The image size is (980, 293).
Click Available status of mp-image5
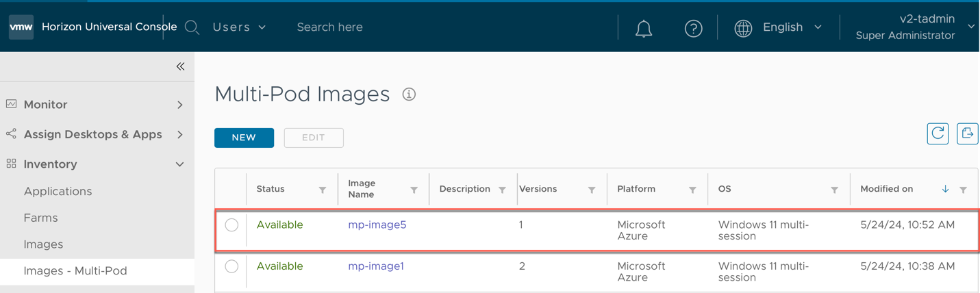tap(279, 225)
